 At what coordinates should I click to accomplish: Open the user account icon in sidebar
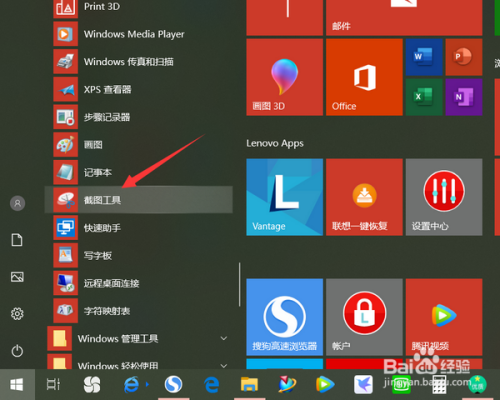(x=17, y=203)
